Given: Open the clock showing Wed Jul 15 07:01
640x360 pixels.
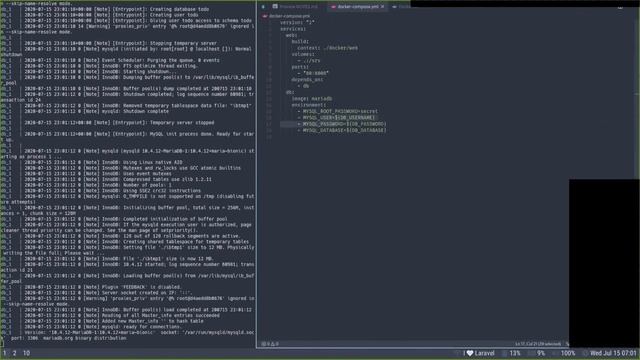Looking at the screenshot, I should [610, 353].
